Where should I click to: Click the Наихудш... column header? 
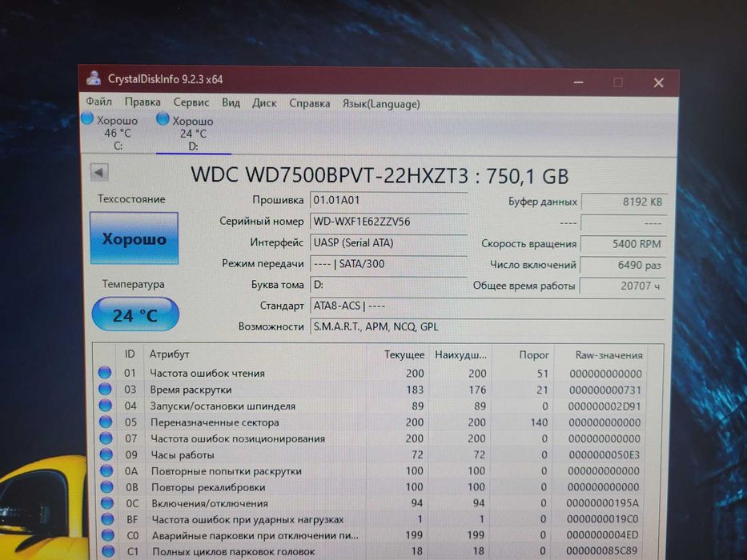point(460,354)
